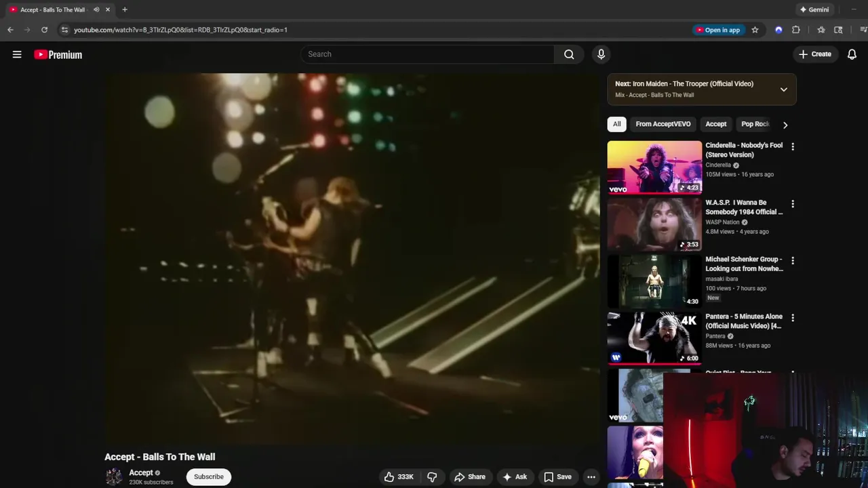Image resolution: width=868 pixels, height=488 pixels.
Task: Select the Pop Rock filter chip
Action: pos(755,124)
